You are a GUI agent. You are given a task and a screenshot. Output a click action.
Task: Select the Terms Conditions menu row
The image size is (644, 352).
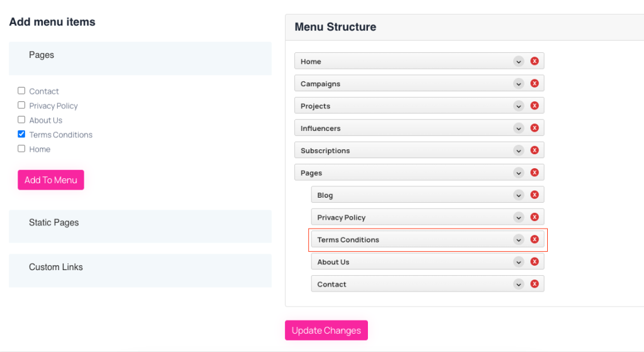pos(428,240)
